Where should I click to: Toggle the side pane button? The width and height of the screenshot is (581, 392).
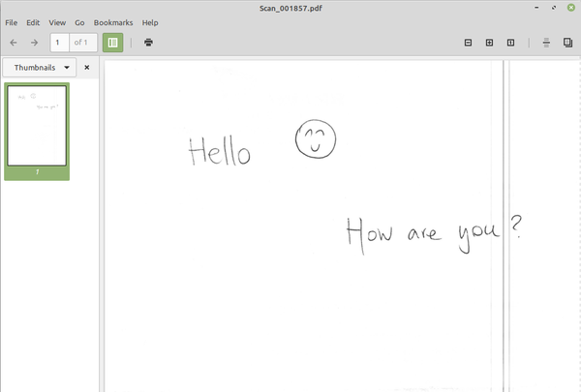[x=112, y=43]
